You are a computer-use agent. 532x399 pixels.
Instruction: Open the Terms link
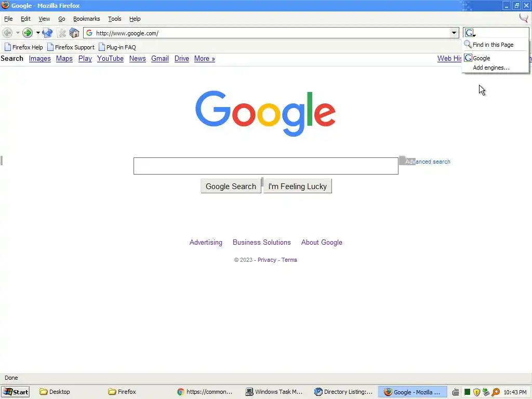point(289,260)
